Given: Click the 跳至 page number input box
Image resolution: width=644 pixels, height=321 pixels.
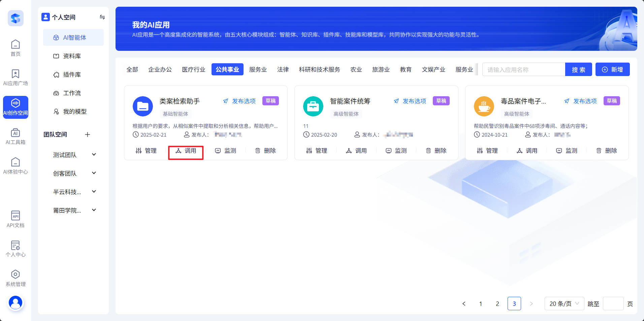Looking at the screenshot, I should pos(613,304).
